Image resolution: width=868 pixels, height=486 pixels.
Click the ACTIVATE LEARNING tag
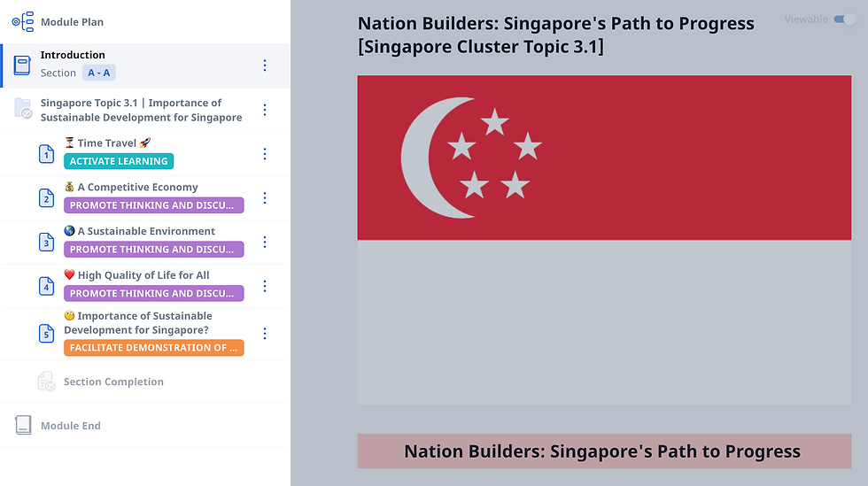pos(119,161)
